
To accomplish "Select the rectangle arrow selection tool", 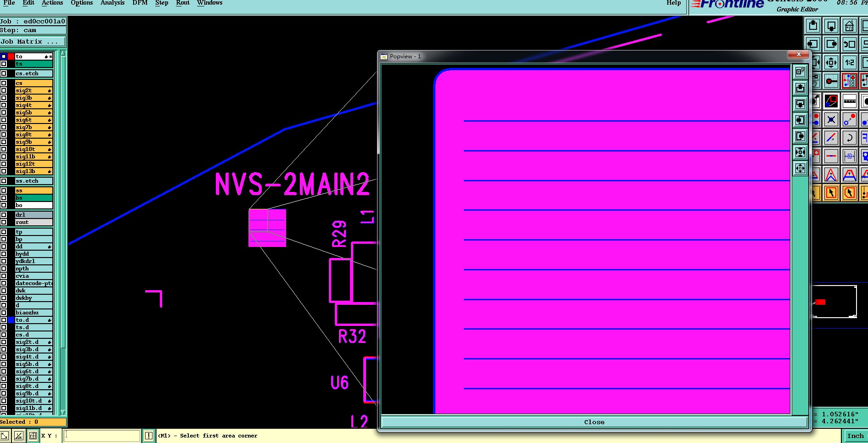I will 831,193.
